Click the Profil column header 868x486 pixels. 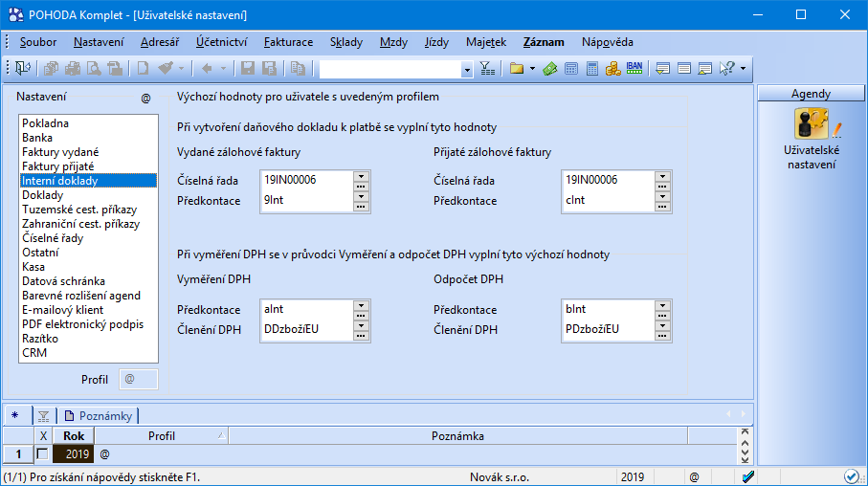tap(161, 436)
